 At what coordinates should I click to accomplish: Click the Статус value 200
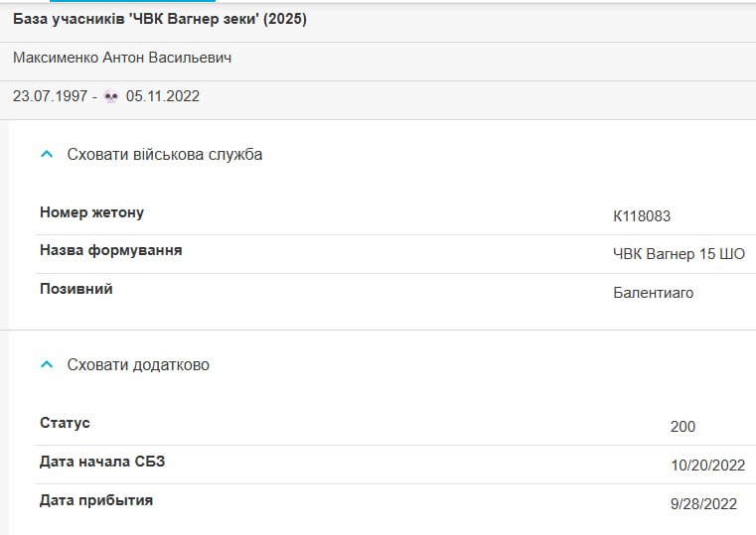(682, 426)
